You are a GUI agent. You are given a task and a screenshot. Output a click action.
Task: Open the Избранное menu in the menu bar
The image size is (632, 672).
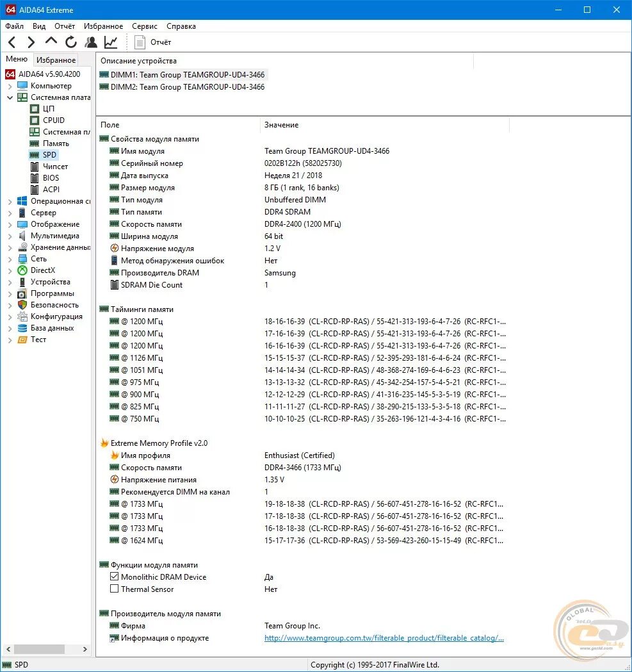tap(103, 26)
